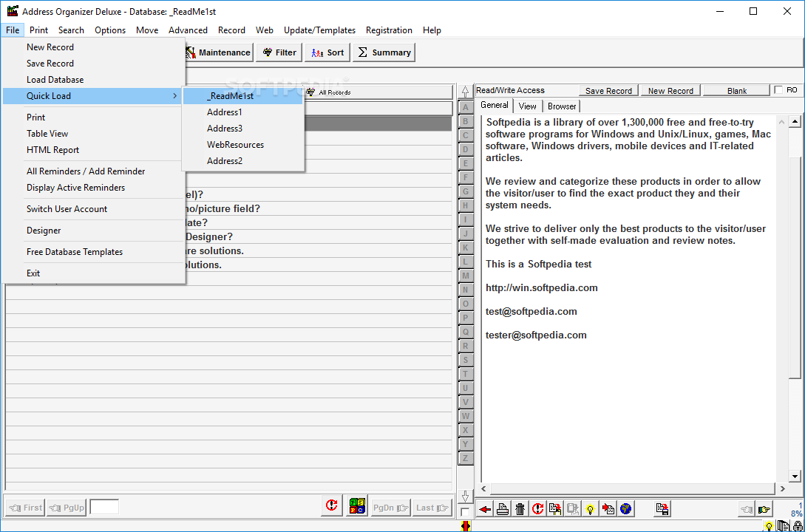Open the Update/Templates menu

pos(319,30)
